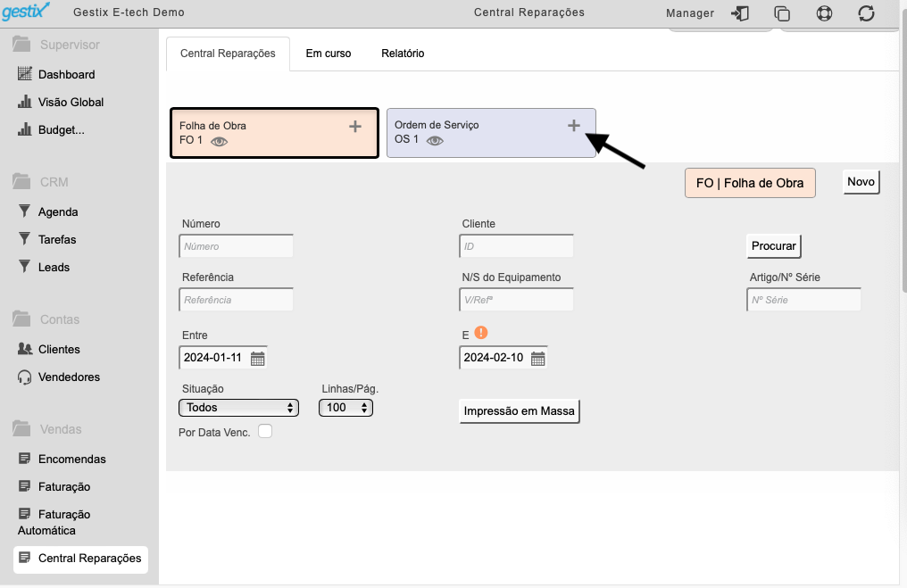Image resolution: width=907 pixels, height=588 pixels.
Task: Switch to the Em curso tab
Action: click(328, 54)
